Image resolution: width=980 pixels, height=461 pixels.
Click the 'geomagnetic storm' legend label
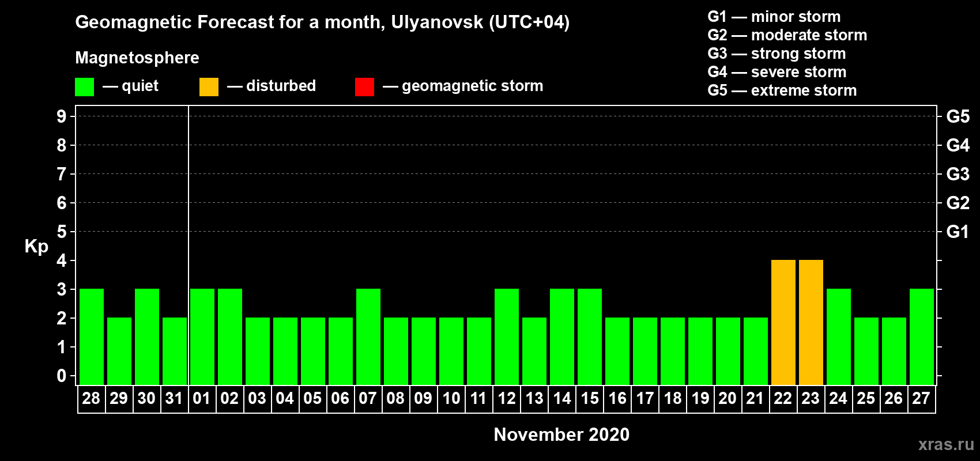click(x=473, y=86)
